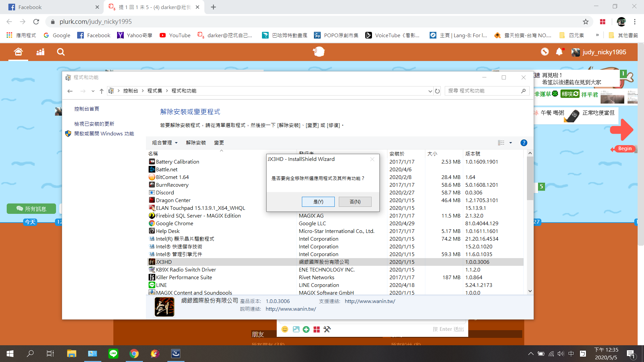This screenshot has height=362, width=644.
Task: Click green plus icon in Plurk composer
Action: pyautogui.click(x=306, y=329)
